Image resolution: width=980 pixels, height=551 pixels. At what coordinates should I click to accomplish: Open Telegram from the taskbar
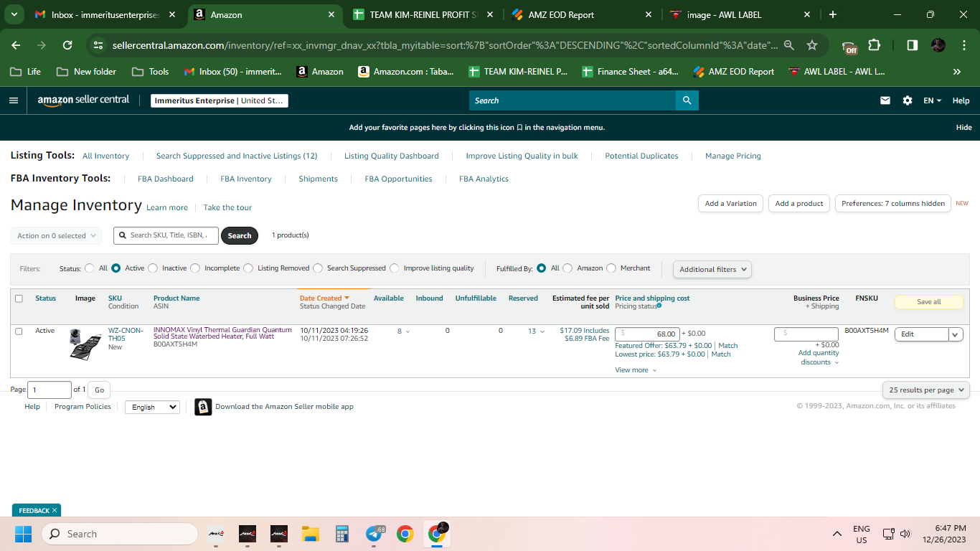pos(374,534)
